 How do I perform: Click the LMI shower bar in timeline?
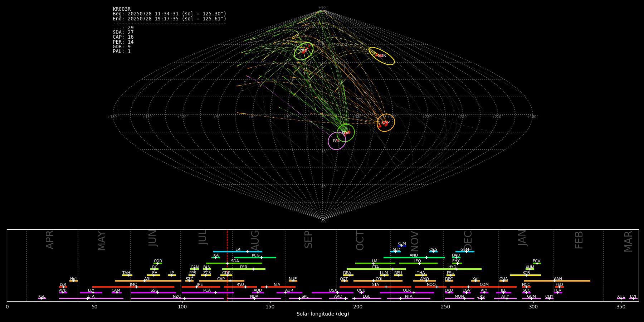(375, 263)
